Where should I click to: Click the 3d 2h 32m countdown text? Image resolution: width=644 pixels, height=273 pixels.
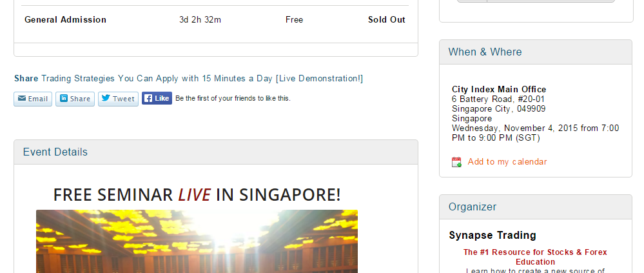pyautogui.click(x=200, y=20)
